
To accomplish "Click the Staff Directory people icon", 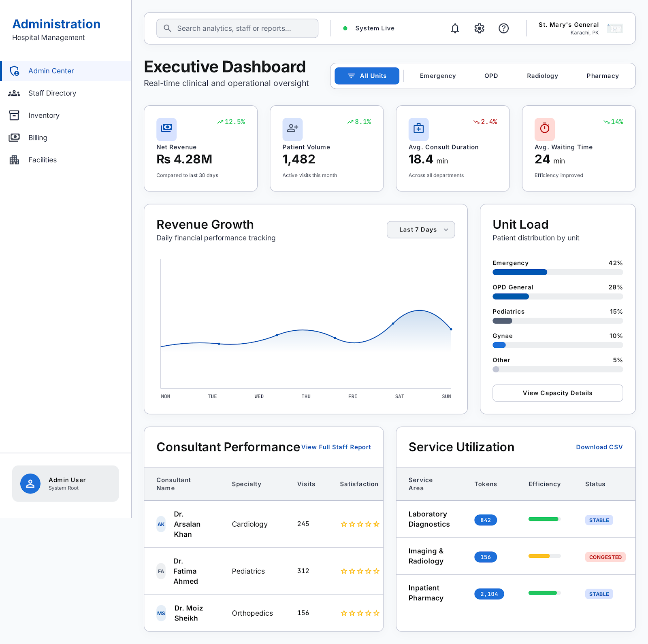I will tap(14, 93).
